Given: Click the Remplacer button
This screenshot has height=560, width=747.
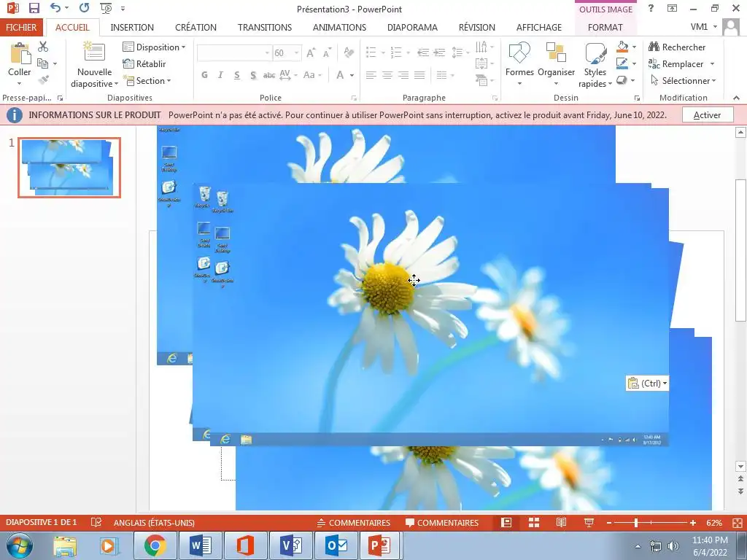Looking at the screenshot, I should tap(676, 64).
